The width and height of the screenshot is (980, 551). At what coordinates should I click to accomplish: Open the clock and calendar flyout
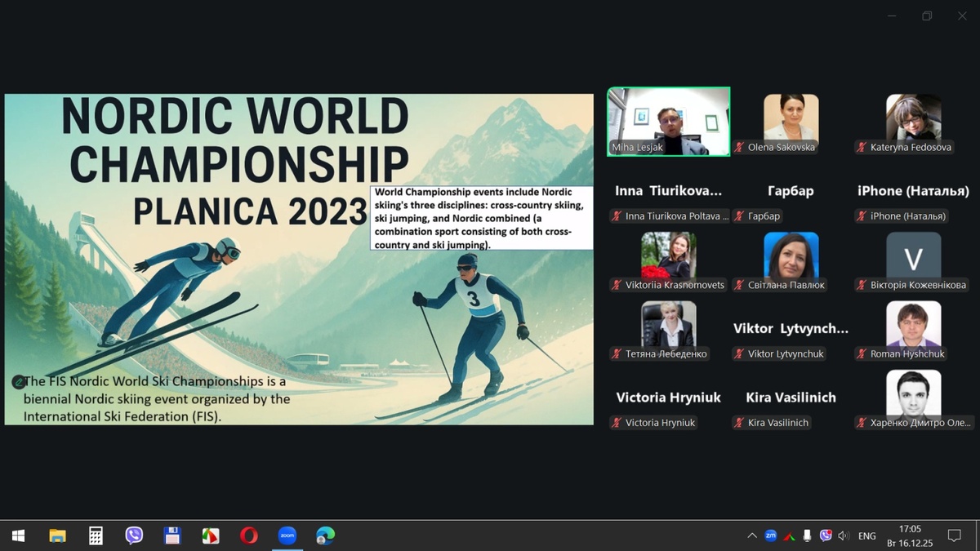pos(909,535)
